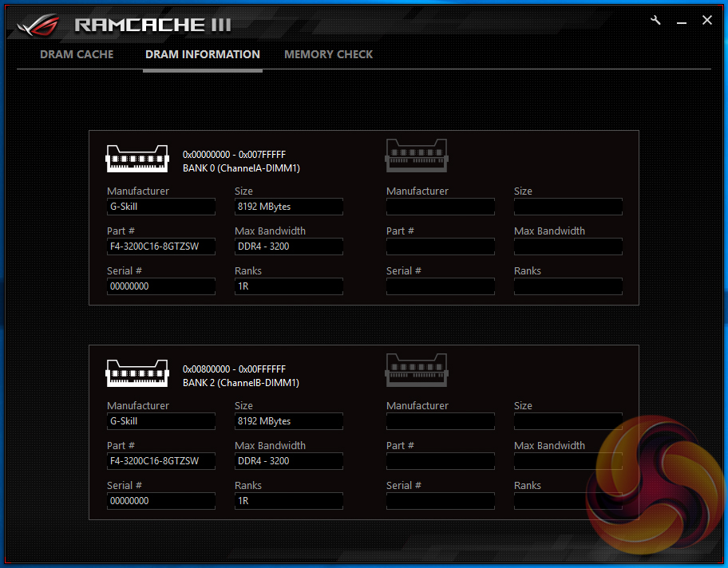728x568 pixels.
Task: Select BANK 0 ChannelA-DIMM1 memory module icon
Action: [x=137, y=159]
